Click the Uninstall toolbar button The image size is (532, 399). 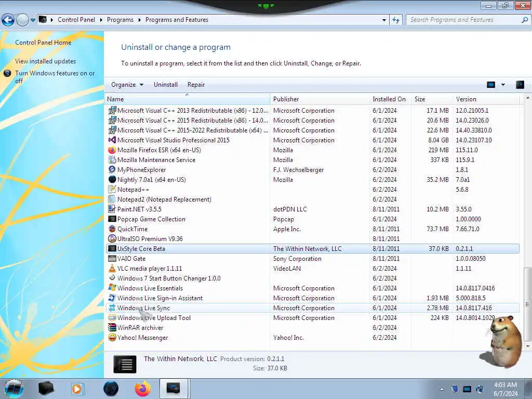pyautogui.click(x=166, y=85)
